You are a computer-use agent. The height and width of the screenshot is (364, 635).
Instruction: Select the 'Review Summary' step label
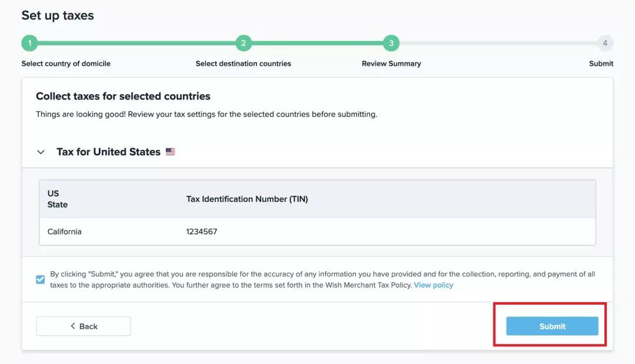pos(391,64)
